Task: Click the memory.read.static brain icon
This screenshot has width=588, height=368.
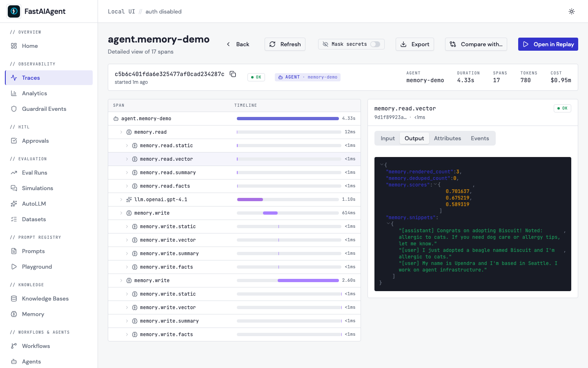Action: tap(135, 146)
